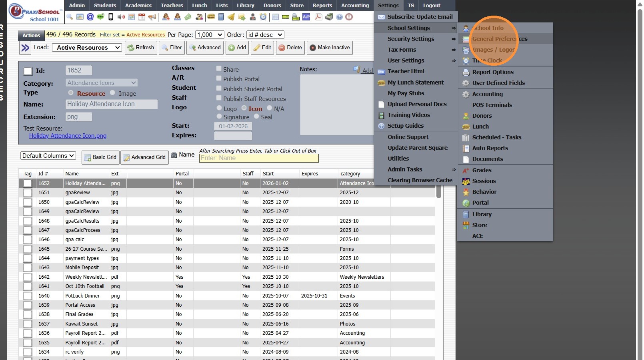The height and width of the screenshot is (360, 644).
Task: Click the golden bell icon in toolbar
Action: [x=231, y=17]
